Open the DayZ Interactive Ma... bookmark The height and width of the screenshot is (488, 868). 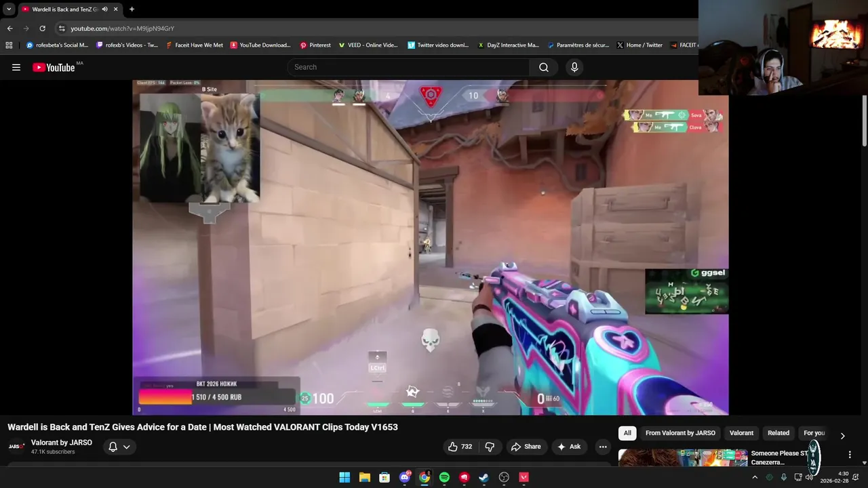coord(509,45)
